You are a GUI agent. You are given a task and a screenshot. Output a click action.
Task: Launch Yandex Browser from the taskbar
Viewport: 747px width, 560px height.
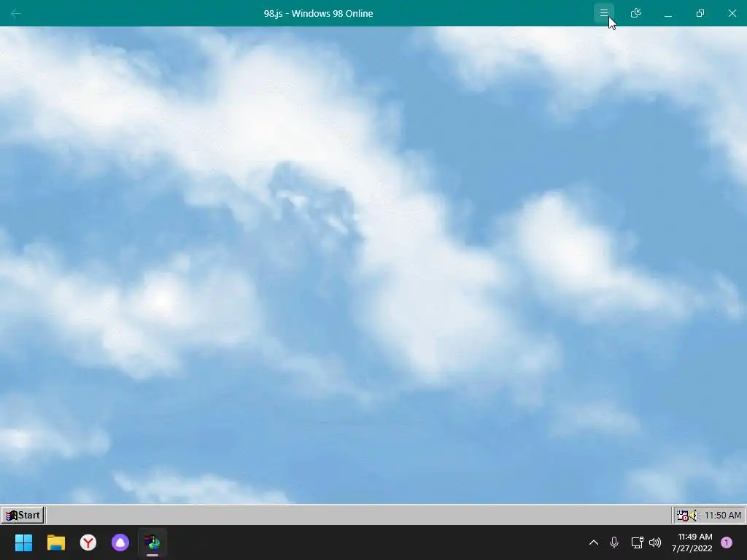pyautogui.click(x=88, y=542)
